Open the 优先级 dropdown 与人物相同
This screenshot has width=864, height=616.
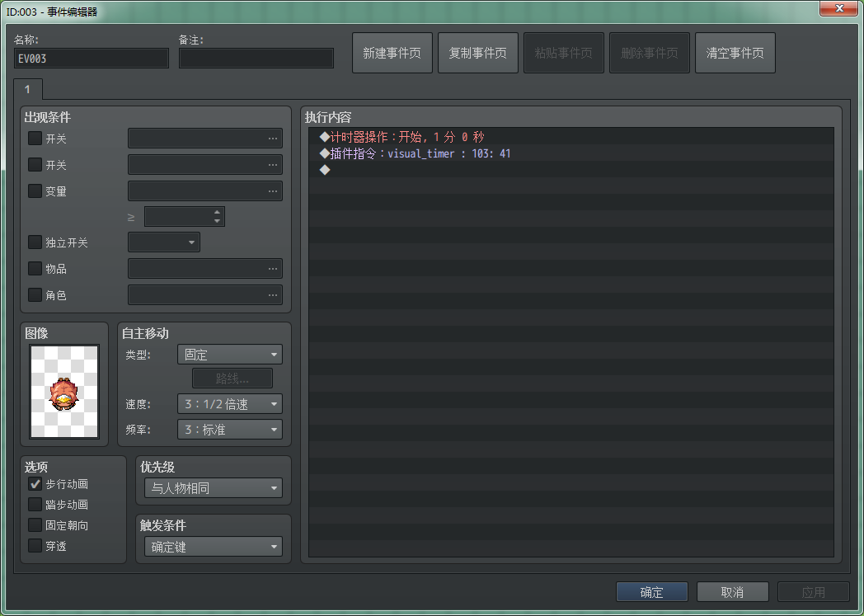point(214,487)
